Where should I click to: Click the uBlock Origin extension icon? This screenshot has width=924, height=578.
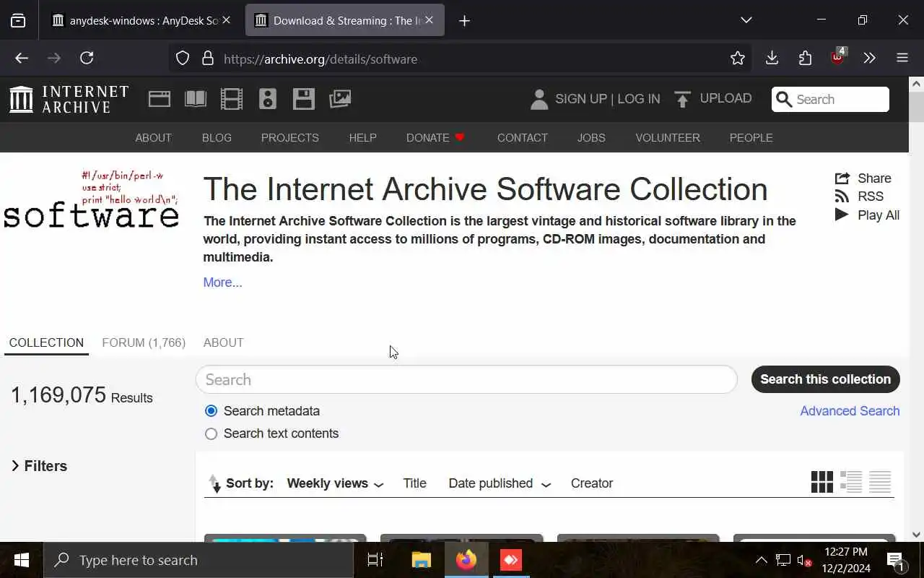(839, 57)
